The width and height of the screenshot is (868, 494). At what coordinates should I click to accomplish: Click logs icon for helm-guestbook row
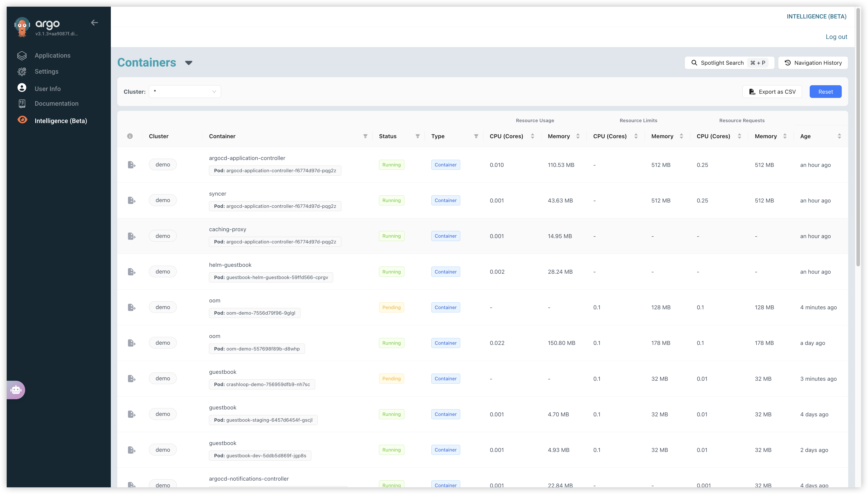131,272
